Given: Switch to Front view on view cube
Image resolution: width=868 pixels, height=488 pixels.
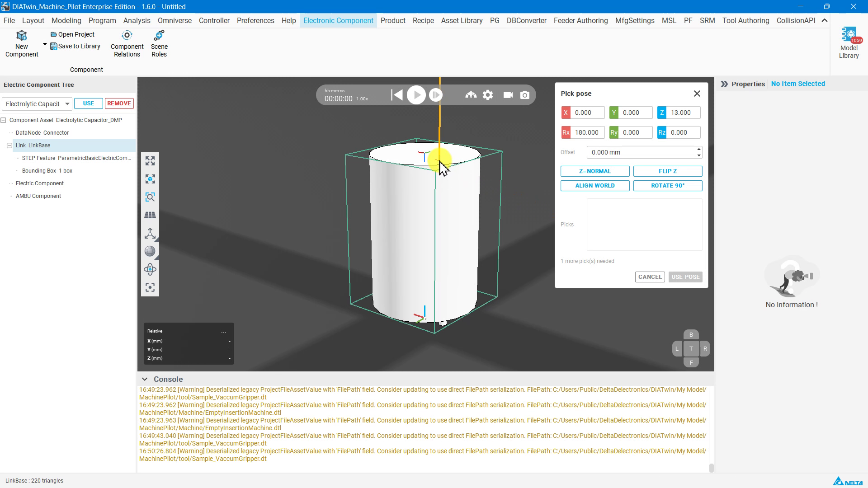Looking at the screenshot, I should (691, 362).
